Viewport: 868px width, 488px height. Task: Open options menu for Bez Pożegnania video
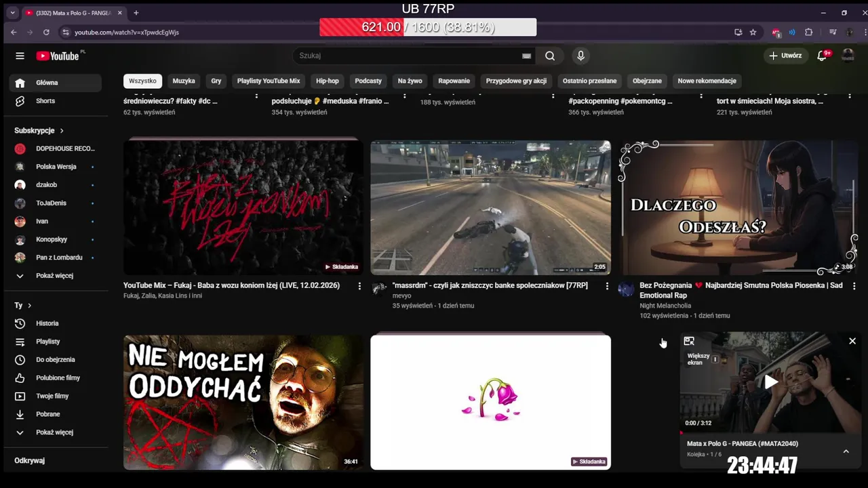(854, 286)
